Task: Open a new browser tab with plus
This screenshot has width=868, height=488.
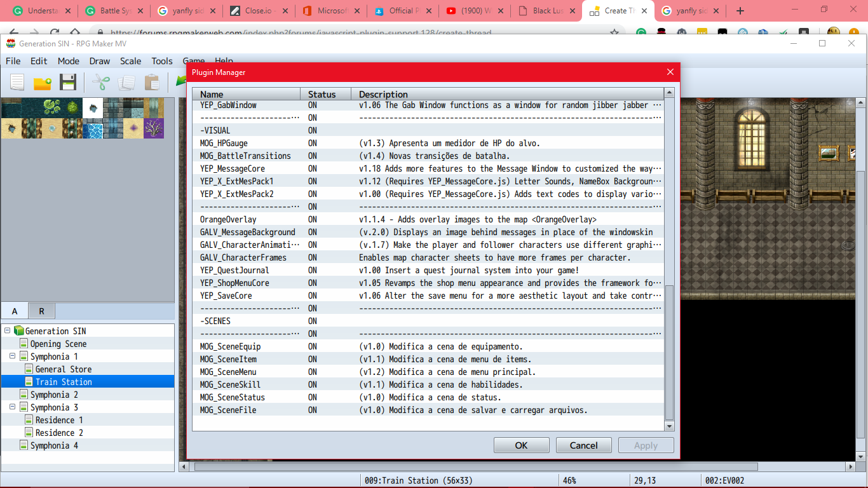Action: coord(740,11)
